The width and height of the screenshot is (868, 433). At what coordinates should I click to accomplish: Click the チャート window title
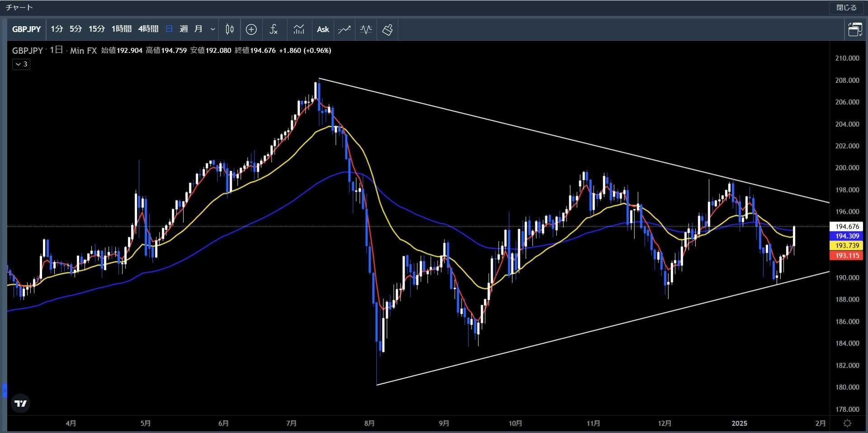pyautogui.click(x=19, y=8)
